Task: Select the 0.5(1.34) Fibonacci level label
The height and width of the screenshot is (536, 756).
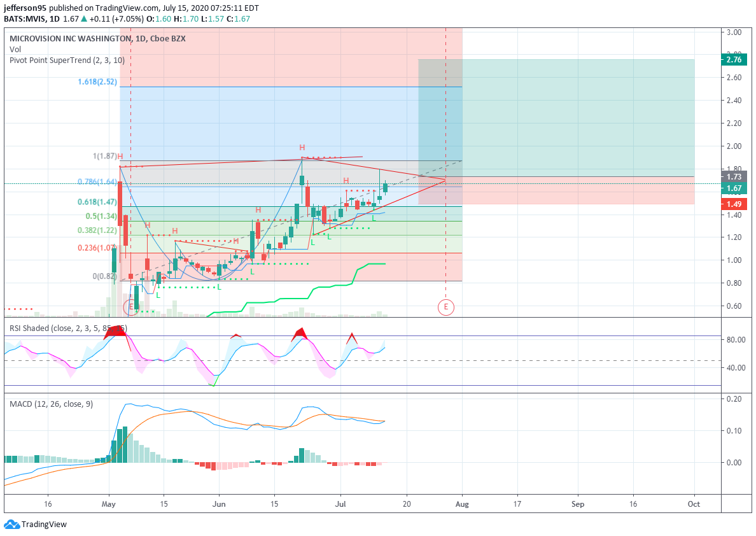Action: (101, 216)
